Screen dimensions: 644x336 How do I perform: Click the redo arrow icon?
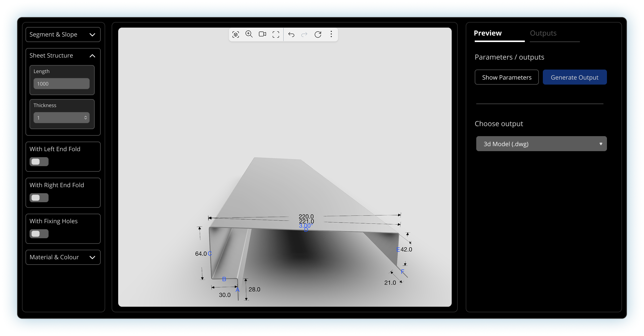click(304, 34)
